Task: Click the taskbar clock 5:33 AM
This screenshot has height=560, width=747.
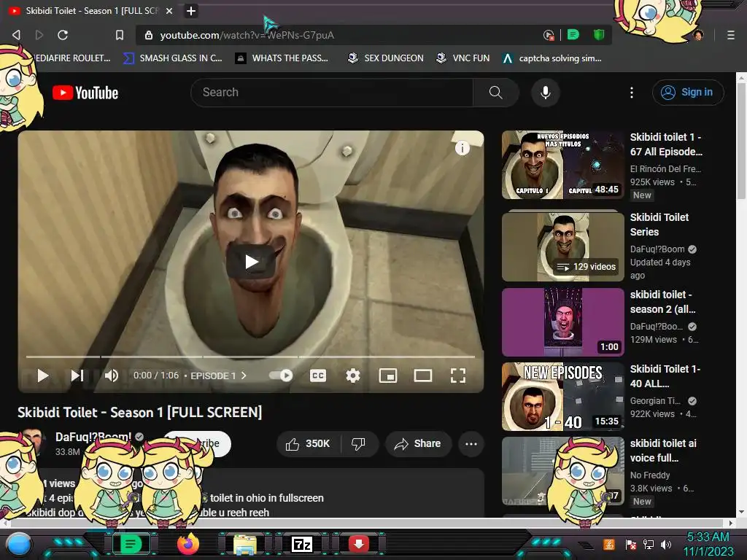Action: click(708, 537)
